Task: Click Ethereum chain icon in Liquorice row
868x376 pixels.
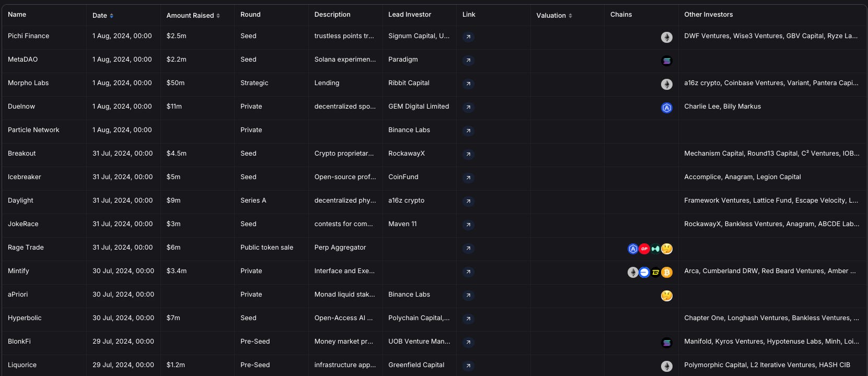Action: point(667,366)
